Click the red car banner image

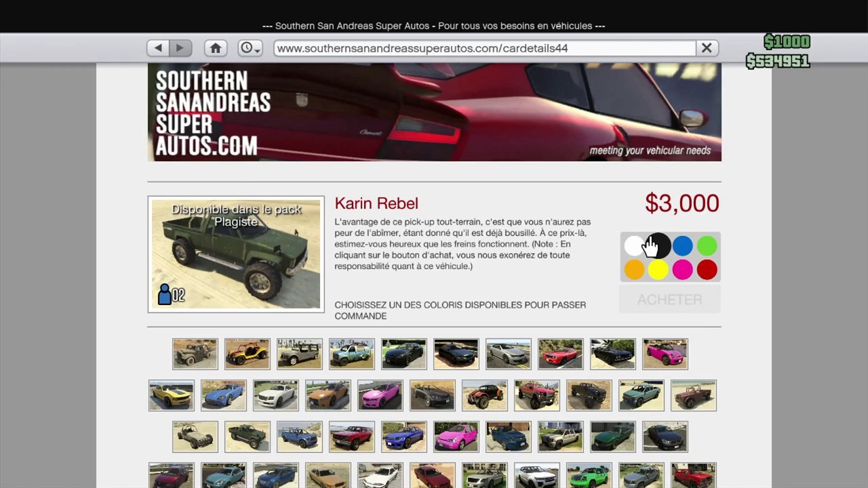[x=434, y=113]
